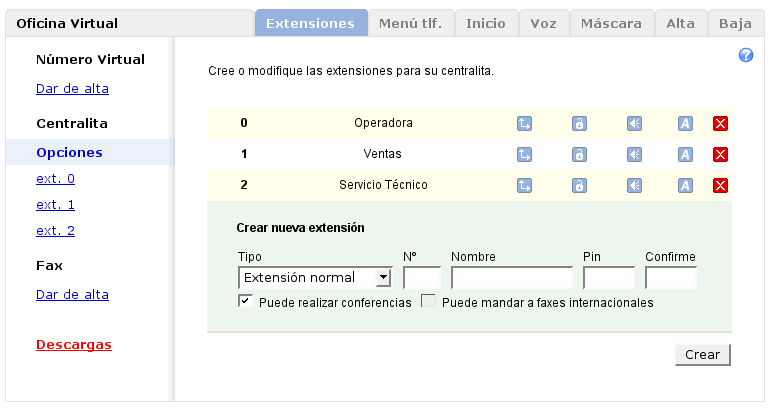Screen dimensions: 772x409
Task: Click the speaker icon for Operadora extension
Action: click(634, 124)
